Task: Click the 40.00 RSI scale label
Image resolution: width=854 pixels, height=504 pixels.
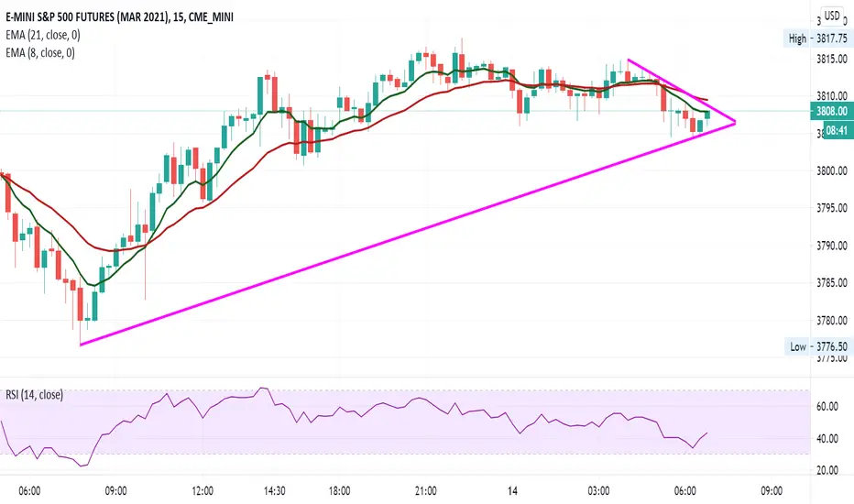Action: pos(827,439)
